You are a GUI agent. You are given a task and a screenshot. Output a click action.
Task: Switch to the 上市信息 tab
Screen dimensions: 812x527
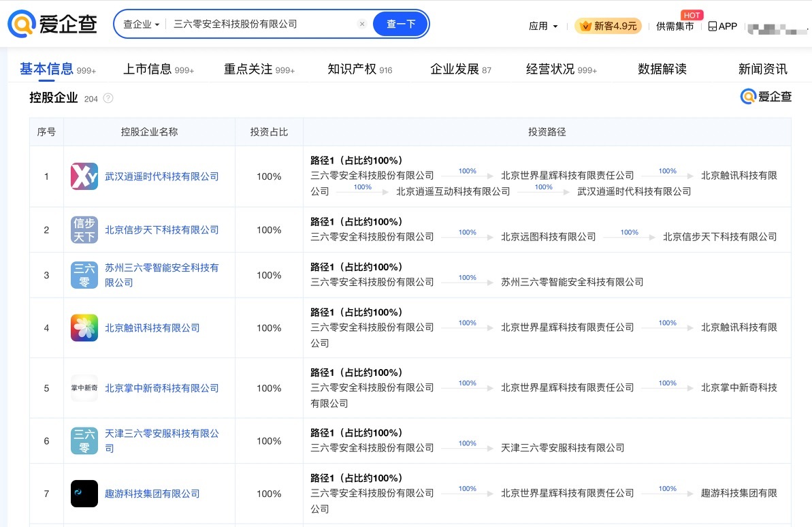[x=158, y=69]
